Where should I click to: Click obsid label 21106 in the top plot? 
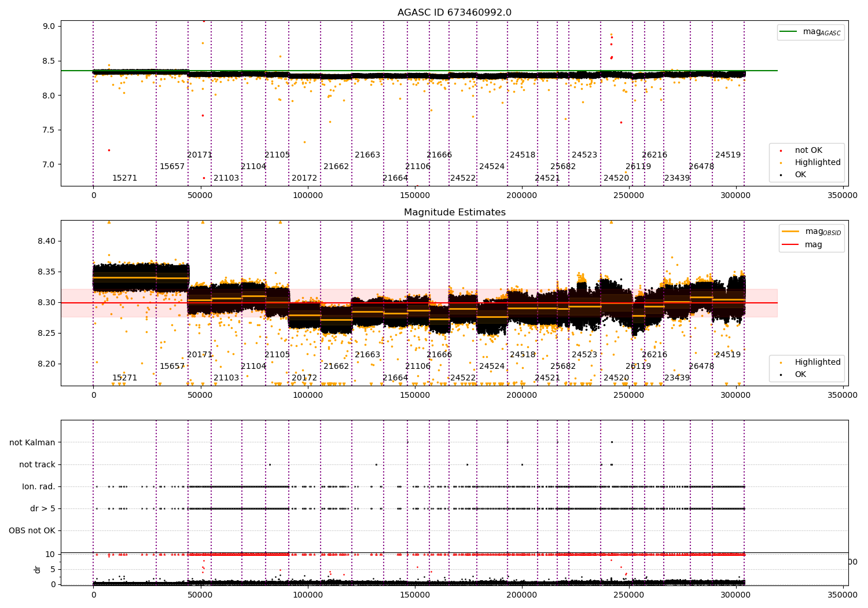click(418, 166)
